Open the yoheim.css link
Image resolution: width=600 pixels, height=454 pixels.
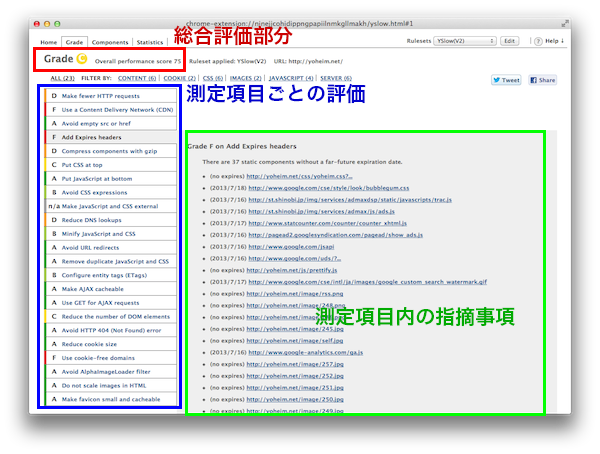(299, 176)
